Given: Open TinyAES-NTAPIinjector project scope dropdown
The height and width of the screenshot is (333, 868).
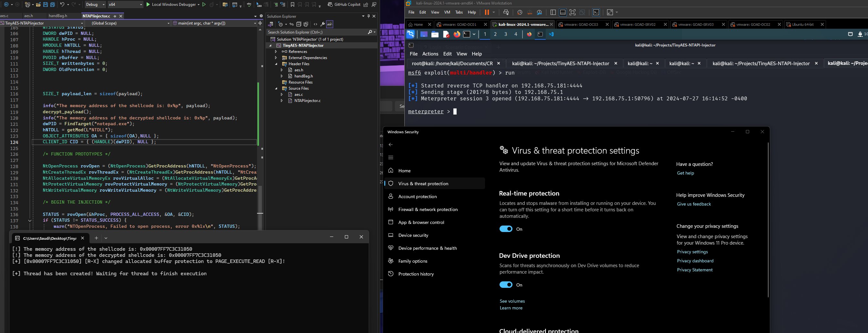Looking at the screenshot, I should [x=42, y=23].
